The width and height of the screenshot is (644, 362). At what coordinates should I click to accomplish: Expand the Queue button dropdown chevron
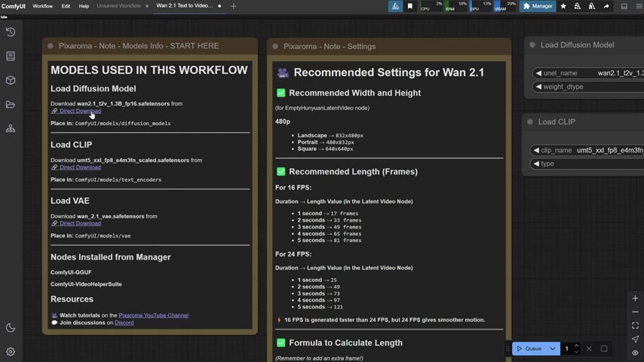[x=553, y=348]
